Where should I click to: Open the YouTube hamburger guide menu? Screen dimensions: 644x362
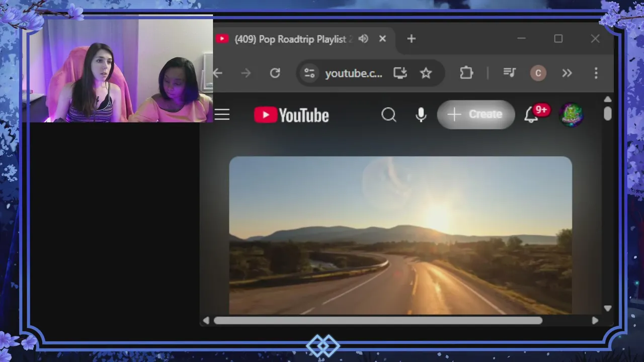tap(222, 115)
